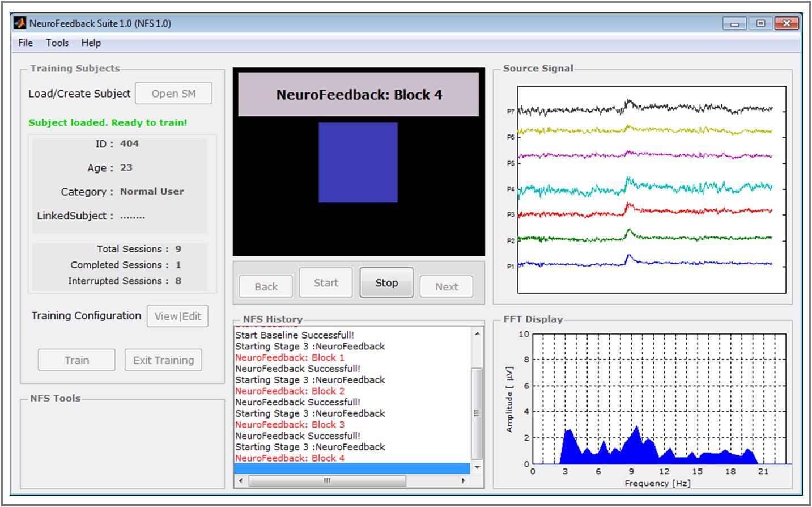Click the MATLAB app icon in title bar

(x=20, y=23)
